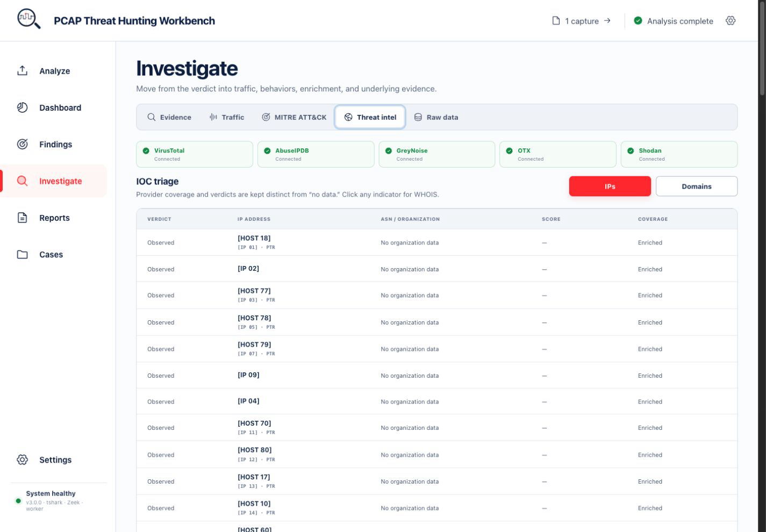This screenshot has height=532, width=766.
Task: Click the [HOST 77] indicator
Action: tap(254, 291)
